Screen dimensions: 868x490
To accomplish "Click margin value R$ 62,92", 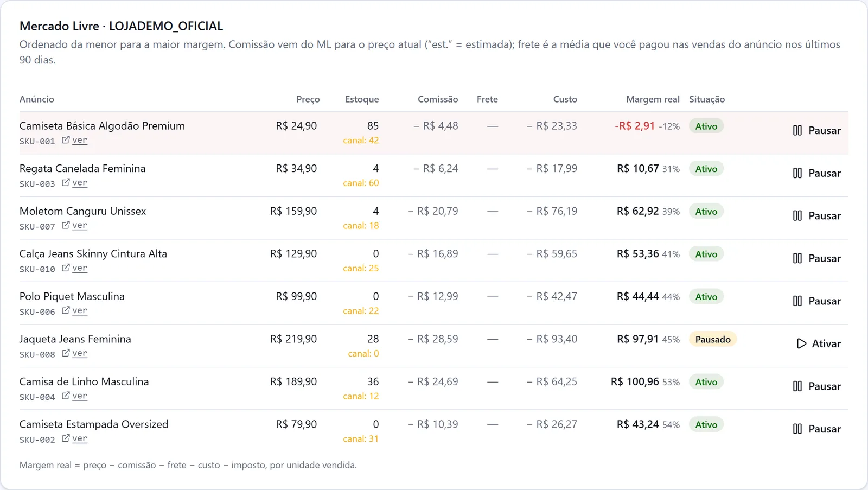I will (x=638, y=211).
